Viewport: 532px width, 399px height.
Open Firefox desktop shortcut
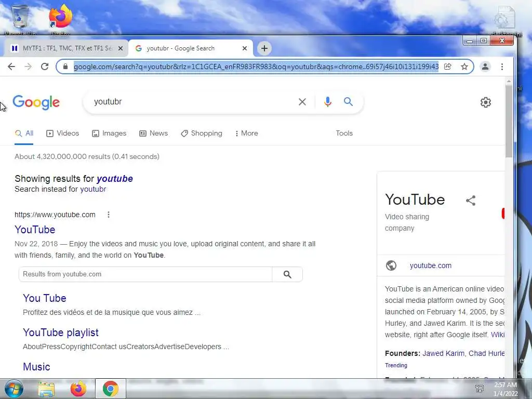click(x=60, y=19)
